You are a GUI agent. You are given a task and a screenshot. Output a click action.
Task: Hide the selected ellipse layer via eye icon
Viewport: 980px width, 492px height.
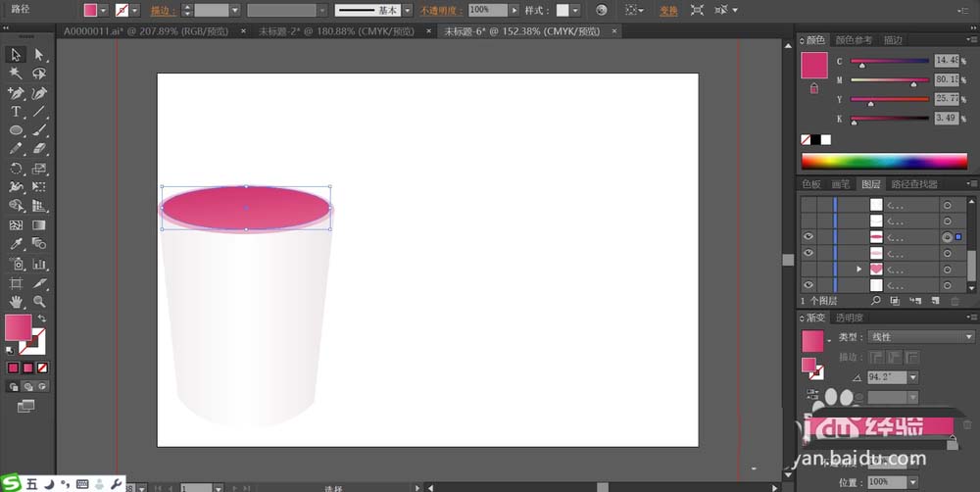pos(808,237)
